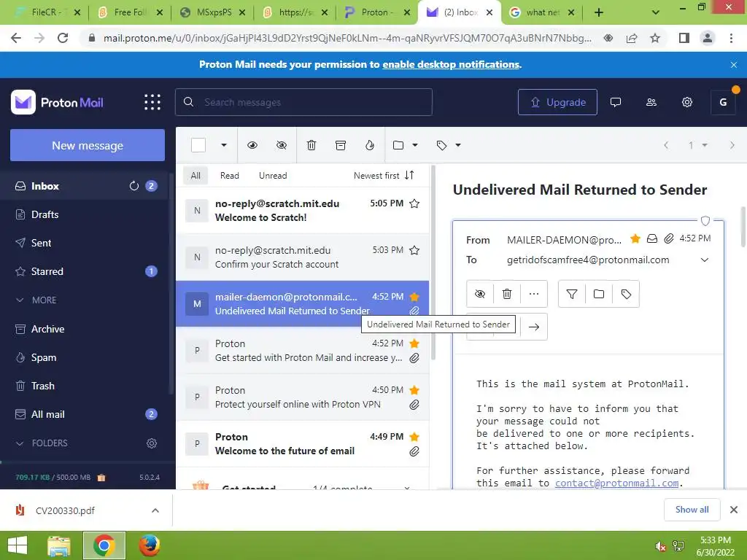Unstar the Get started with Proton Mail email

tap(414, 343)
